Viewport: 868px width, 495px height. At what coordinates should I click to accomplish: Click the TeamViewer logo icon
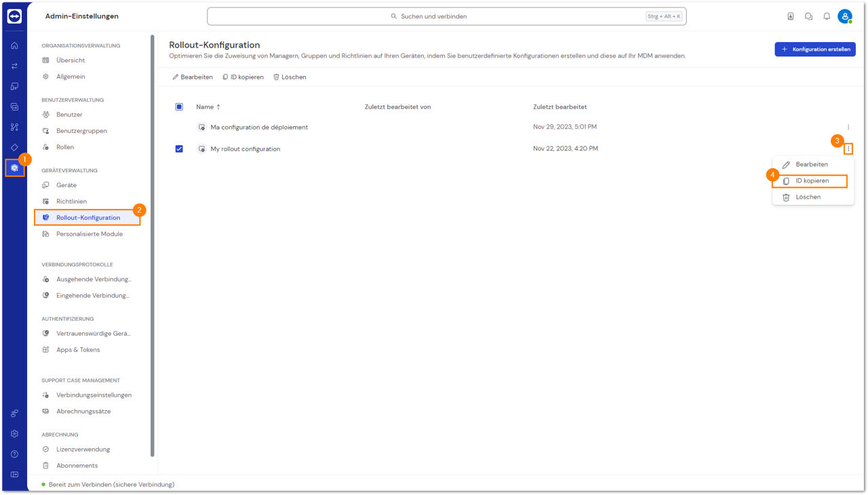click(x=14, y=16)
